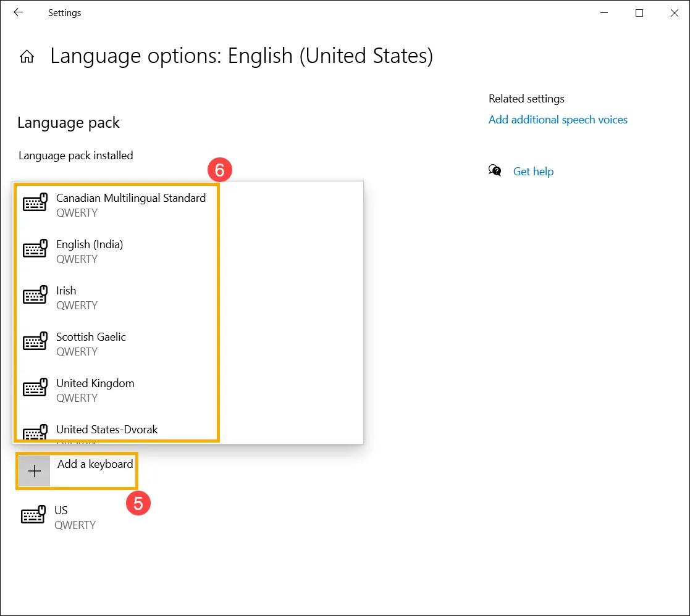The width and height of the screenshot is (690, 616).
Task: Choose the Irish QWERTY layout
Action: click(x=66, y=290)
